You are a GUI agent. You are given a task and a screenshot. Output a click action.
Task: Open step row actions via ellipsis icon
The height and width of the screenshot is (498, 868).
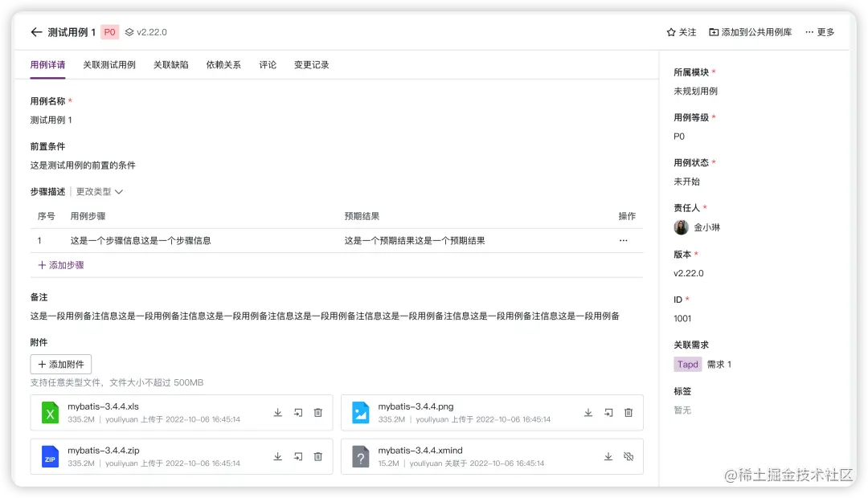tap(624, 240)
